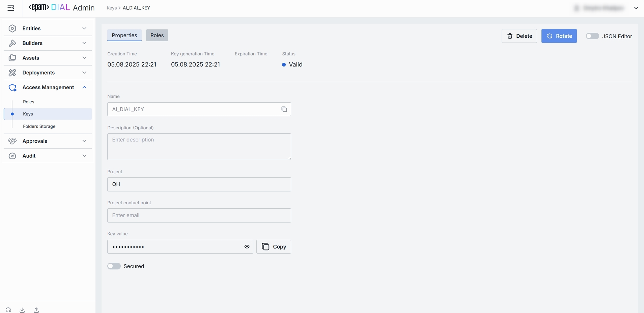Image resolution: width=644 pixels, height=313 pixels.
Task: Open the user profile dropdown arrow
Action: [636, 8]
